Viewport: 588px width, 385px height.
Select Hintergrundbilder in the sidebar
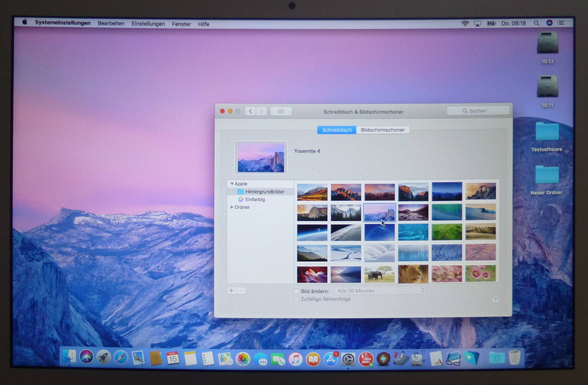(265, 192)
